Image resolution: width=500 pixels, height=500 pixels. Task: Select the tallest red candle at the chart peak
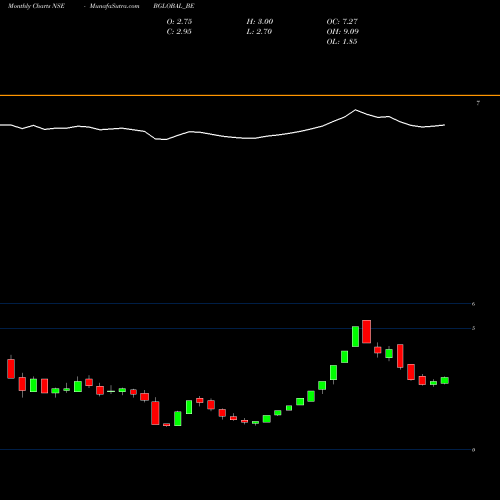[367, 331]
